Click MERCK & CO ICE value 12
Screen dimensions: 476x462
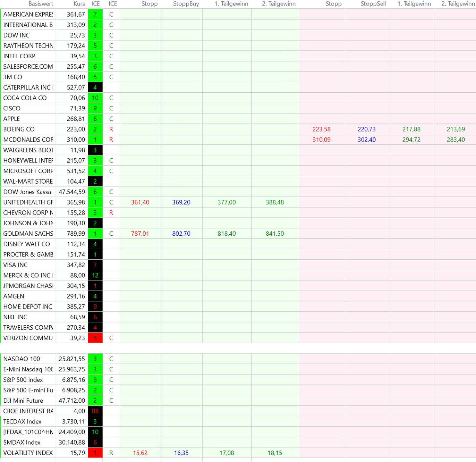95,276
